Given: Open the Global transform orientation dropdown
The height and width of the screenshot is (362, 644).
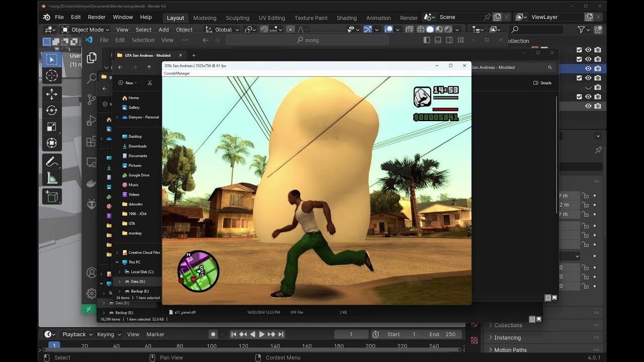Looking at the screenshot, I should [222, 30].
